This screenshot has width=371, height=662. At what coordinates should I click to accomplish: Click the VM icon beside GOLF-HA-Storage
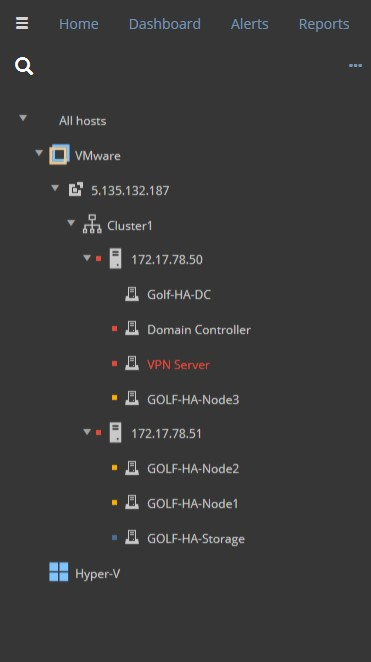(132, 537)
